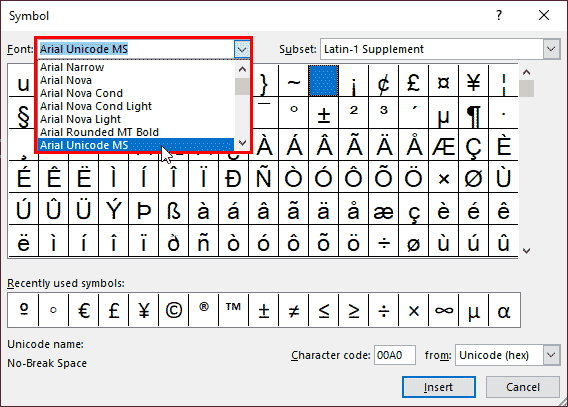
Task: Select the Ç capital cedilla symbol
Action: coord(474,145)
